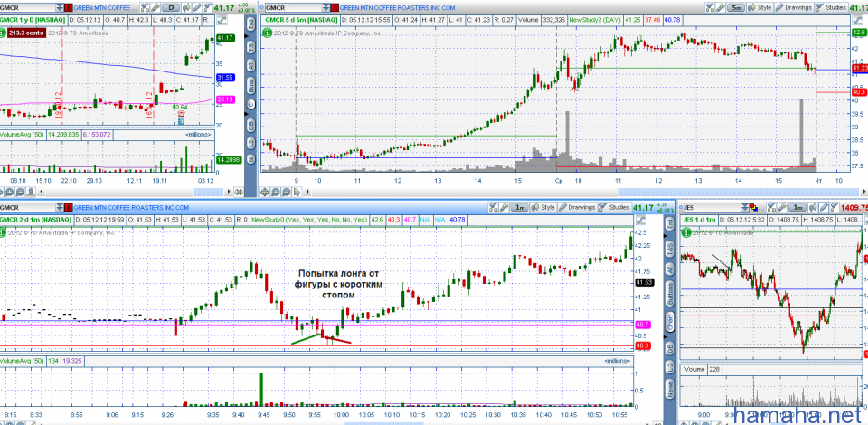Click the wrench settings icon on the daily chart
The width and height of the screenshot is (868, 425).
pyautogui.click(x=156, y=8)
